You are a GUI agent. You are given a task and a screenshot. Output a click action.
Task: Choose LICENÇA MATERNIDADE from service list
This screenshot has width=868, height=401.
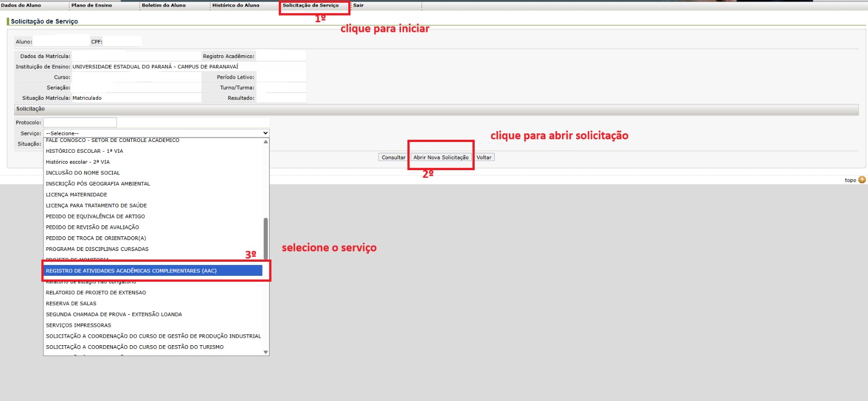click(76, 195)
